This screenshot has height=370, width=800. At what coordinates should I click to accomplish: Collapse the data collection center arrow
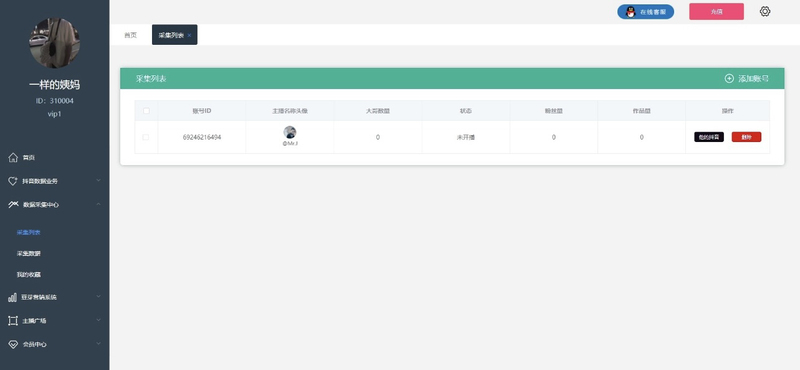[x=98, y=204]
